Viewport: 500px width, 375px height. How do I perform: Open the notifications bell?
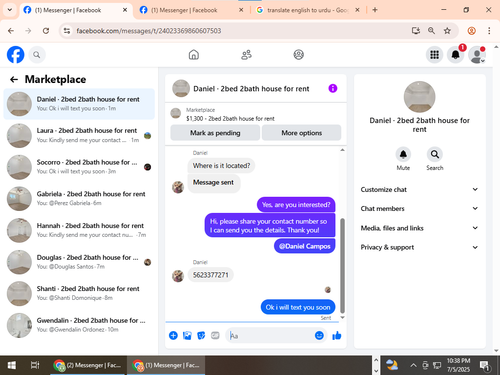click(x=455, y=55)
